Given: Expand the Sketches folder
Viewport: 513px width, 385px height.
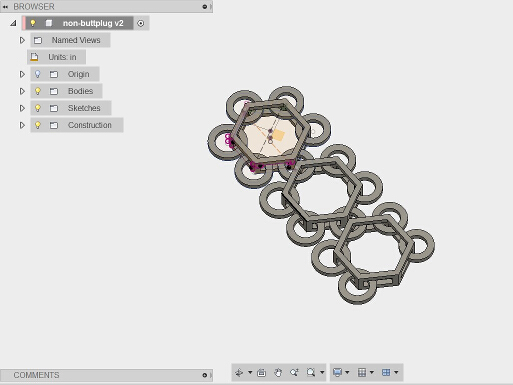Looking at the screenshot, I should point(22,108).
